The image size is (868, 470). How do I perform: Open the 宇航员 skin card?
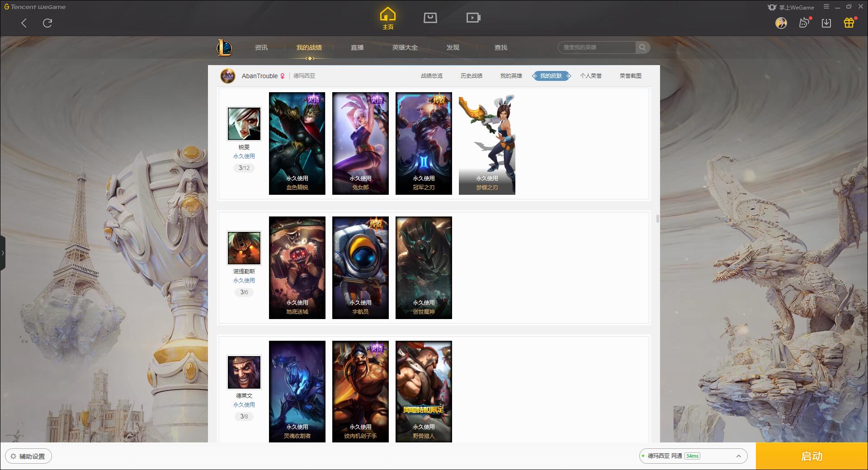(360, 268)
